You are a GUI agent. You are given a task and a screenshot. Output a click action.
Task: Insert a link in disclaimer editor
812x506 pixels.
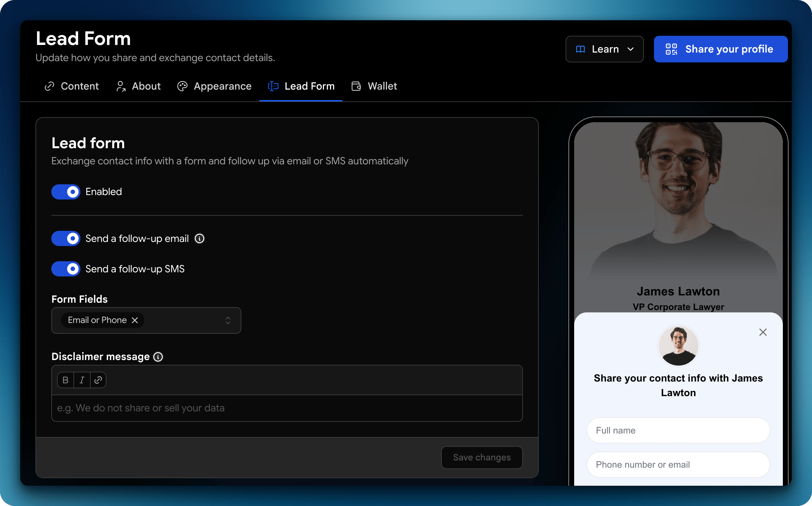(98, 380)
